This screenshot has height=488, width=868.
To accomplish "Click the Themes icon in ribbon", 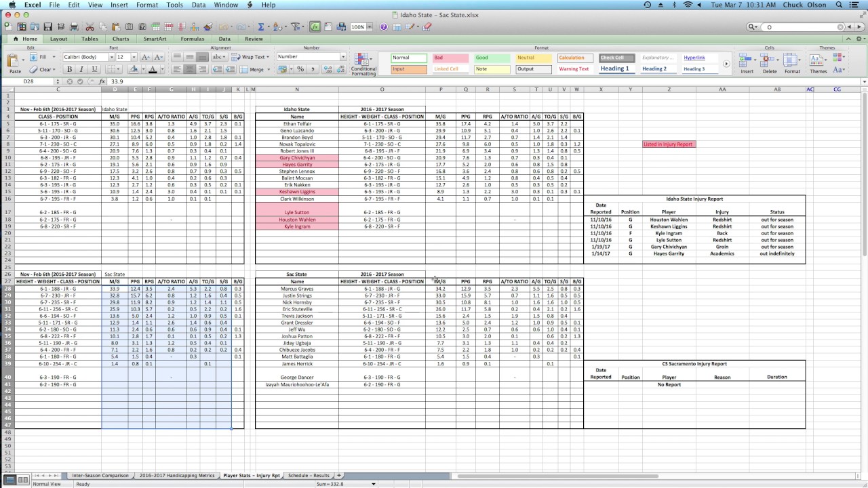I will 818,62.
